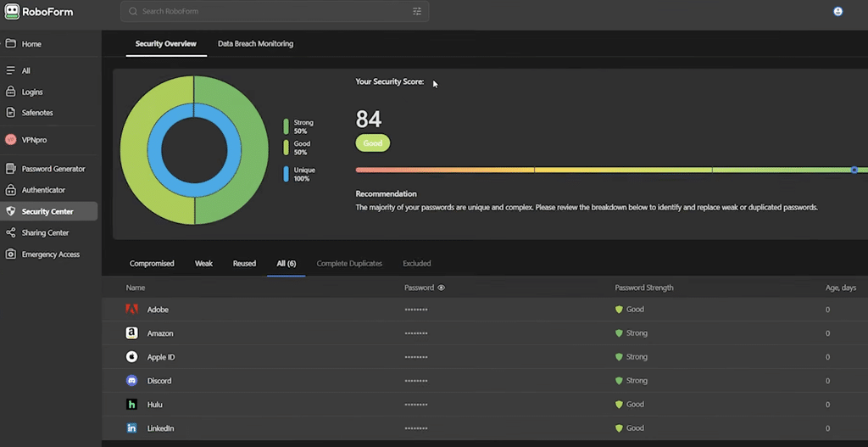Open the user account avatar
Image resolution: width=868 pixels, height=447 pixels.
point(837,11)
